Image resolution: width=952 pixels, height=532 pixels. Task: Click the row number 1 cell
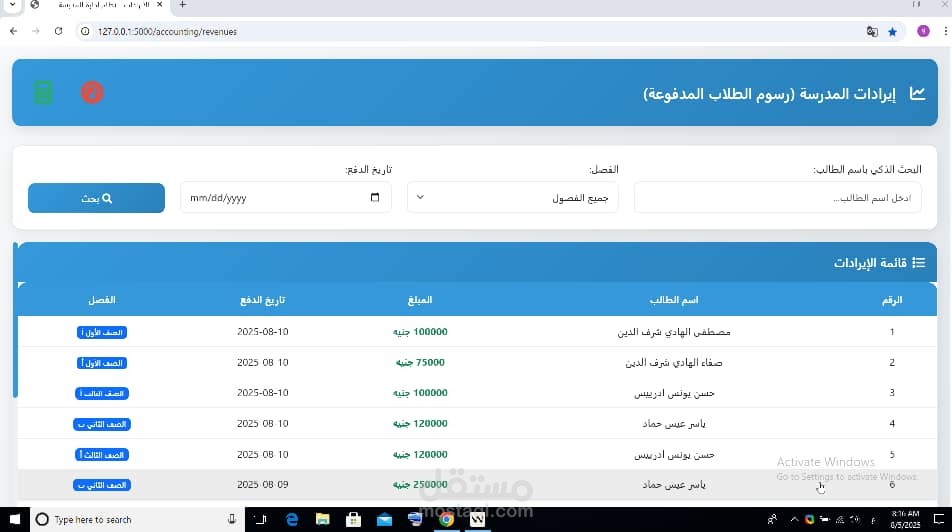click(x=892, y=332)
